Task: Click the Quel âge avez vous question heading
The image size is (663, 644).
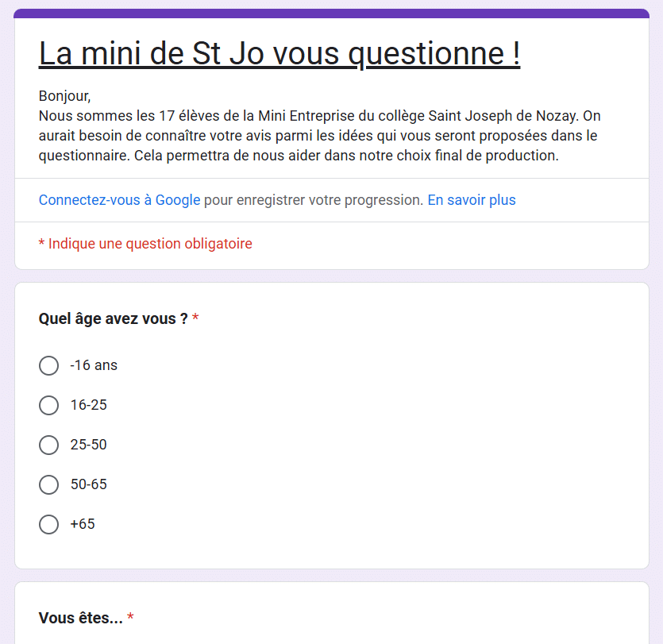Action: pyautogui.click(x=113, y=318)
